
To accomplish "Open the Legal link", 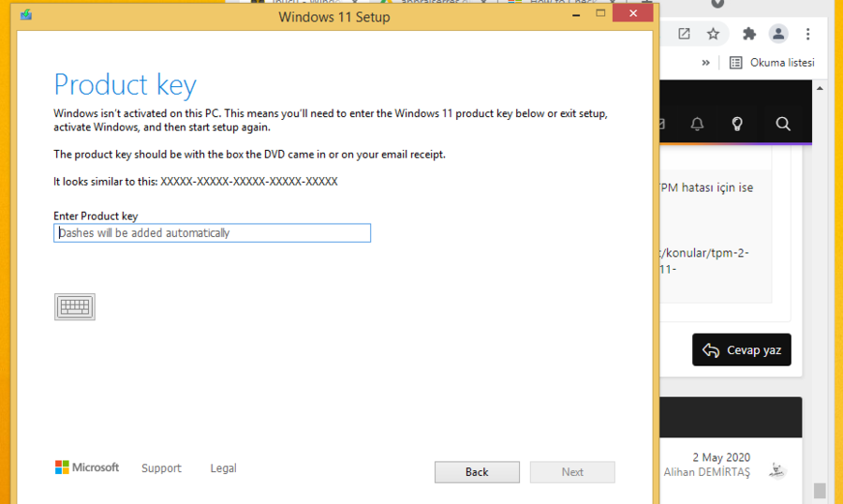I will (223, 468).
